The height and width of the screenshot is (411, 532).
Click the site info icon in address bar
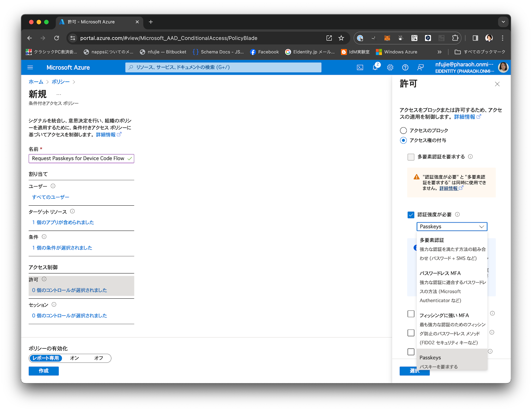point(73,38)
